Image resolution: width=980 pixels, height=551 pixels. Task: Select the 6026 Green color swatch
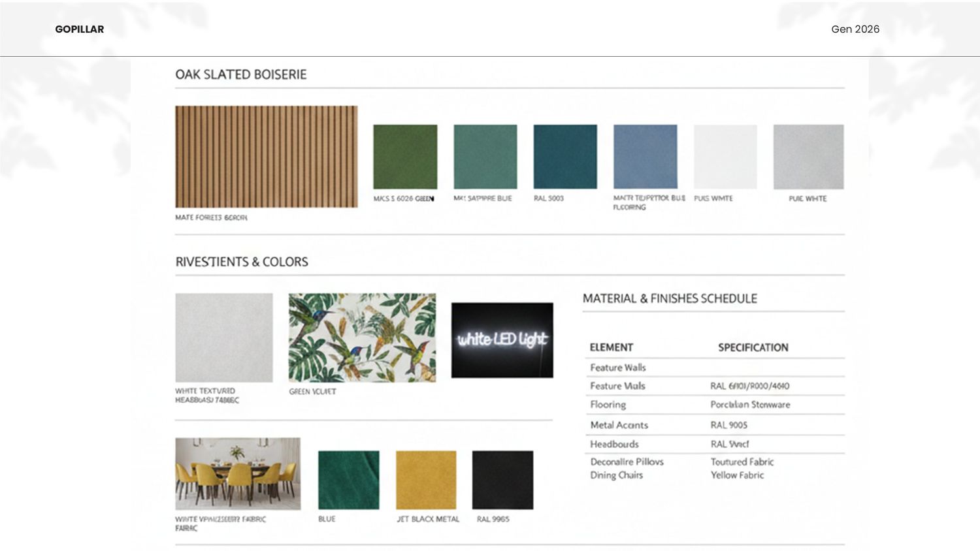click(x=405, y=157)
